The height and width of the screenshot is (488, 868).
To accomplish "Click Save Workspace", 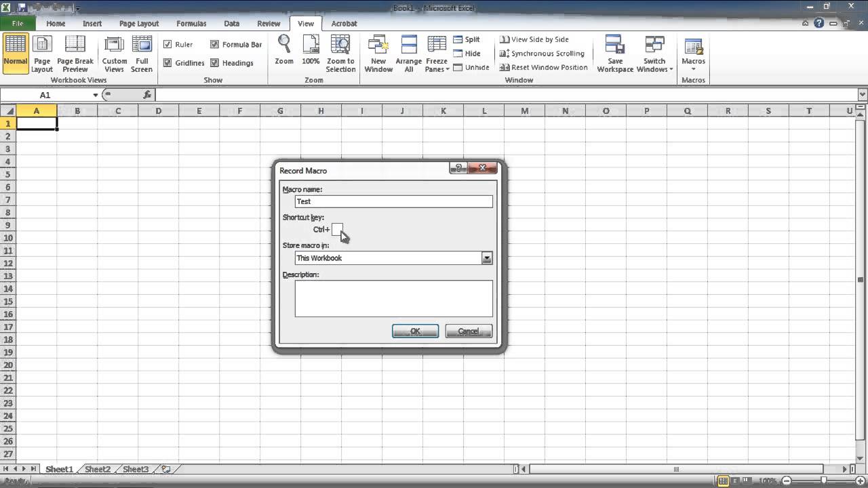I will [615, 54].
